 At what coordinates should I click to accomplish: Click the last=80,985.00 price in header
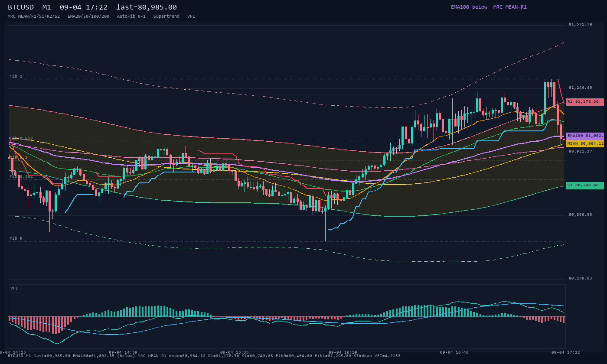point(147,7)
